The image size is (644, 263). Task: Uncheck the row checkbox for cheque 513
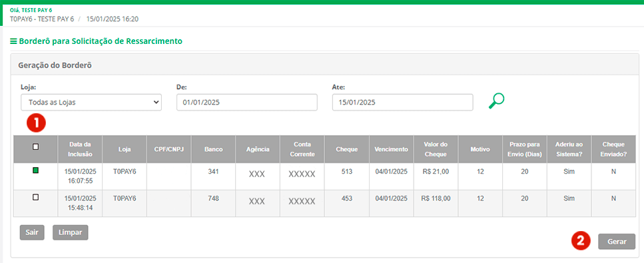click(35, 170)
